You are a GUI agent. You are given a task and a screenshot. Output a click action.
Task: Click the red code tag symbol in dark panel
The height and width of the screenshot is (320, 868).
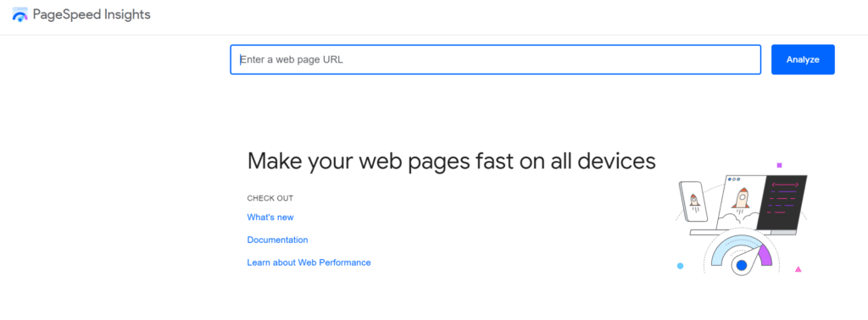point(785,185)
